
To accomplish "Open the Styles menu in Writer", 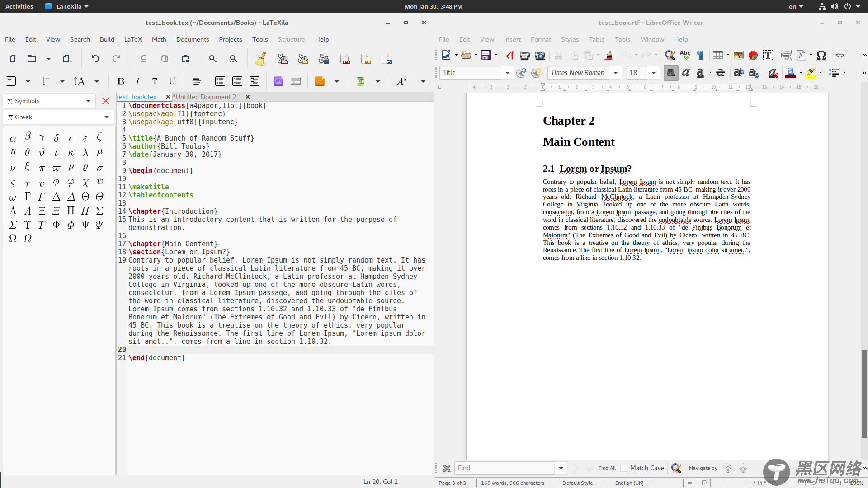I will [570, 39].
